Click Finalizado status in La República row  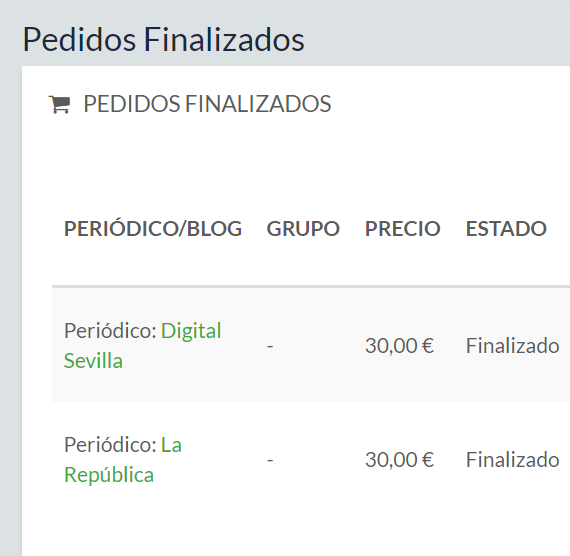coord(513,460)
